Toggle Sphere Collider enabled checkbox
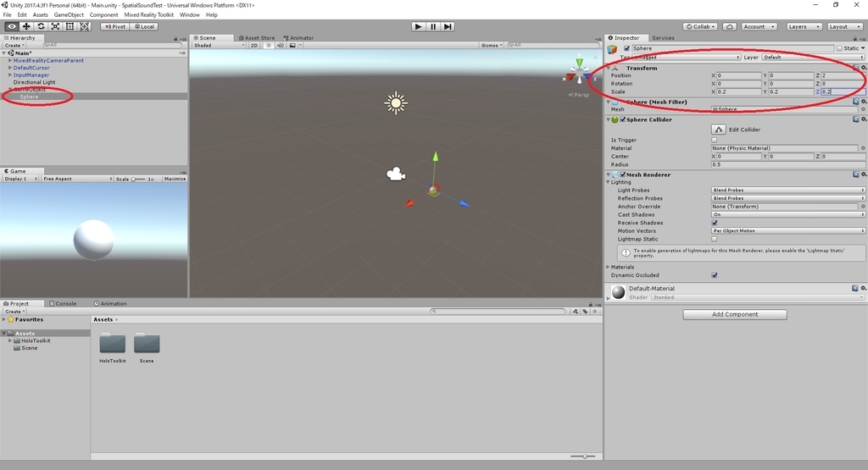868x470 pixels. 623,119
